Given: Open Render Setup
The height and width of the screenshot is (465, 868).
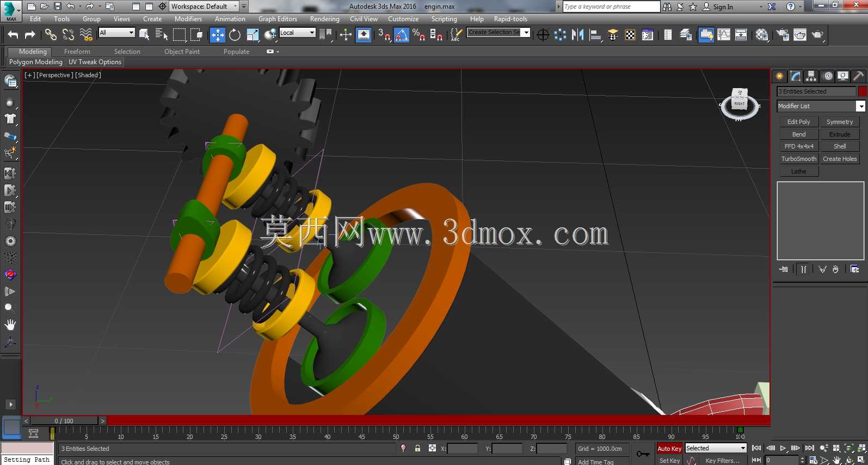Looking at the screenshot, I should pos(783,35).
